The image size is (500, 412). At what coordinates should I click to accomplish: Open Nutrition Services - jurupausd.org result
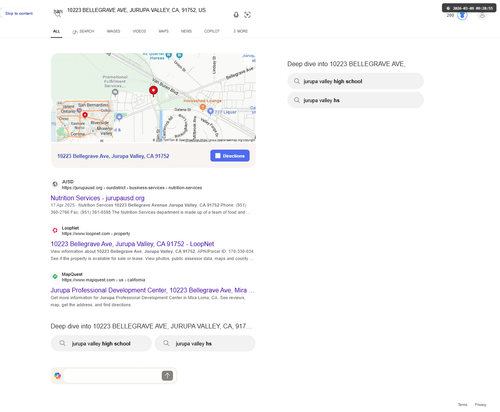pos(97,198)
